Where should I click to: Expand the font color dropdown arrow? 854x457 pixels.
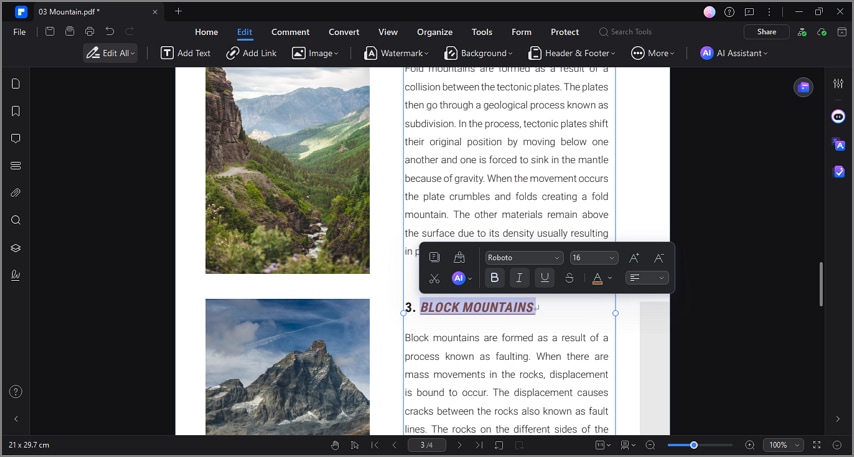tap(610, 278)
